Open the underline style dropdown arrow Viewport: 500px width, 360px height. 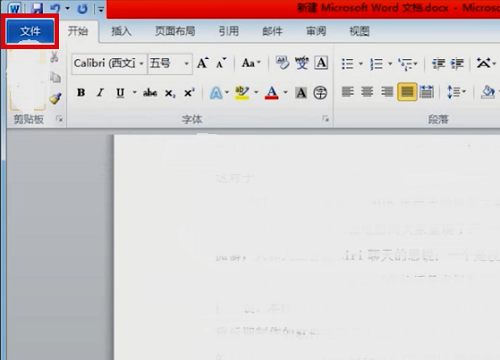tap(135, 92)
